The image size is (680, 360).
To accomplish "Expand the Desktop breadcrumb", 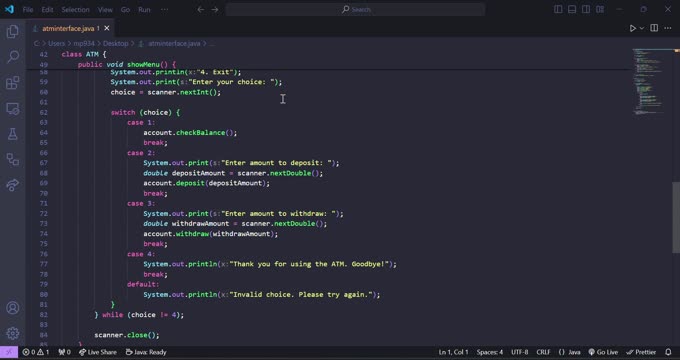I will tap(115, 43).
